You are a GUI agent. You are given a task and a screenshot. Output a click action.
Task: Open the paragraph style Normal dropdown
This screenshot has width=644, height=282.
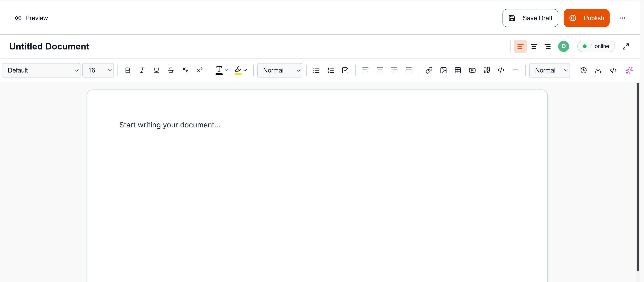(280, 70)
